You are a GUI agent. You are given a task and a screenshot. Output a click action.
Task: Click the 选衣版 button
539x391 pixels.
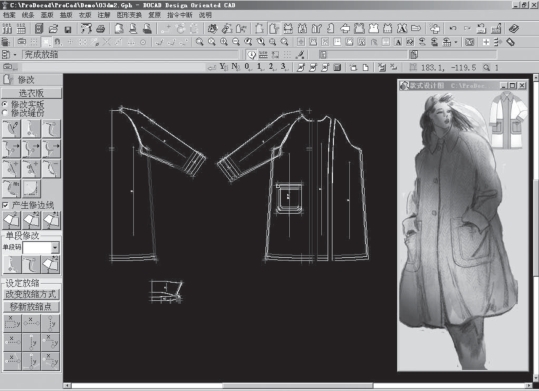[31, 93]
